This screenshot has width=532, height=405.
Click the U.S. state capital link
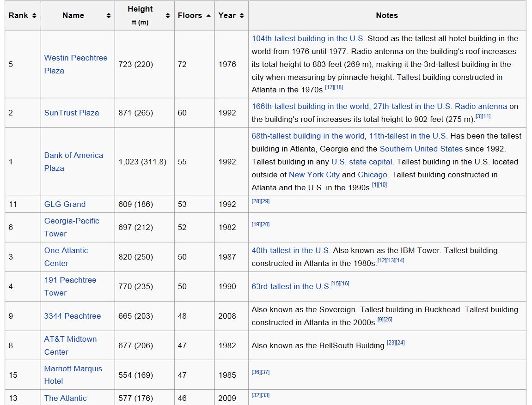(361, 162)
